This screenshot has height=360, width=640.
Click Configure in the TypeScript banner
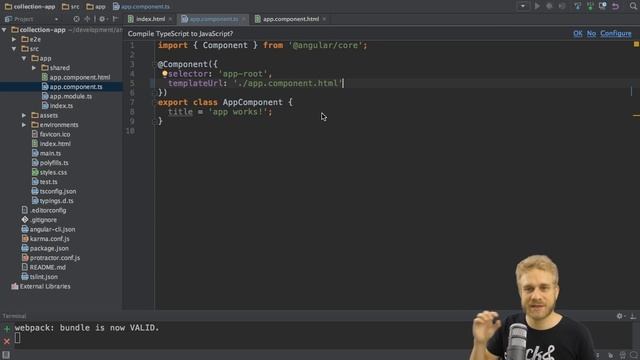coord(616,33)
